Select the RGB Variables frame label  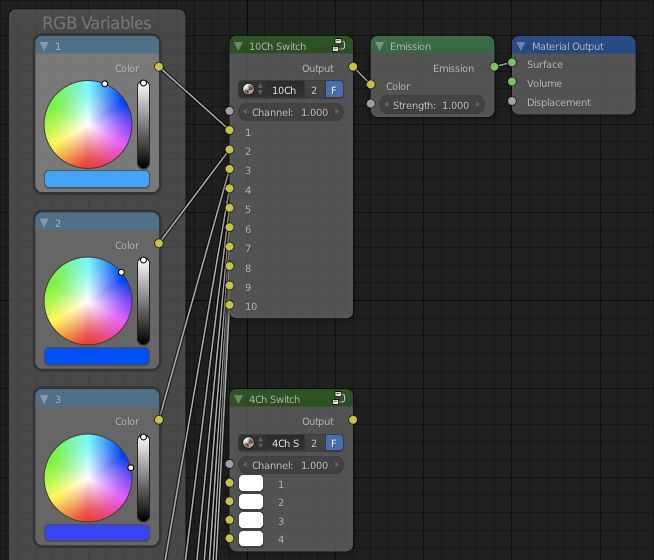tap(97, 23)
